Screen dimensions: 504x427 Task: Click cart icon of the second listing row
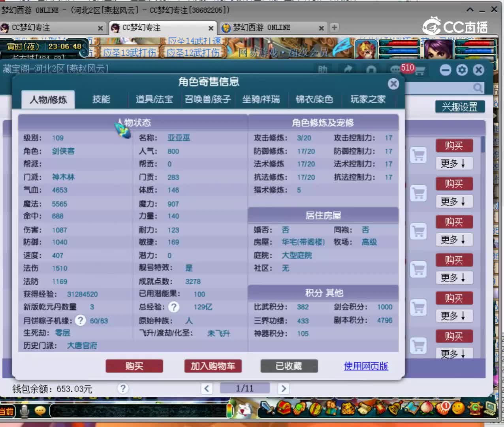418,193
